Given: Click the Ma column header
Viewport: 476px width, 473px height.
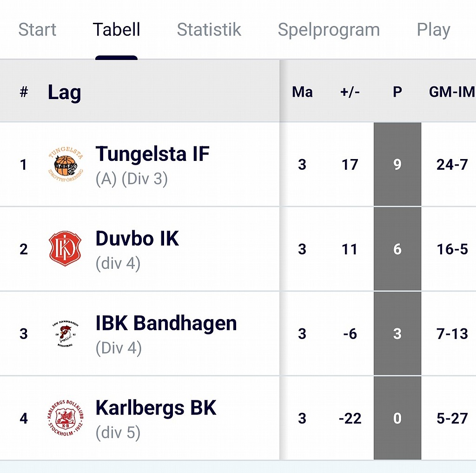Looking at the screenshot, I should click(302, 92).
